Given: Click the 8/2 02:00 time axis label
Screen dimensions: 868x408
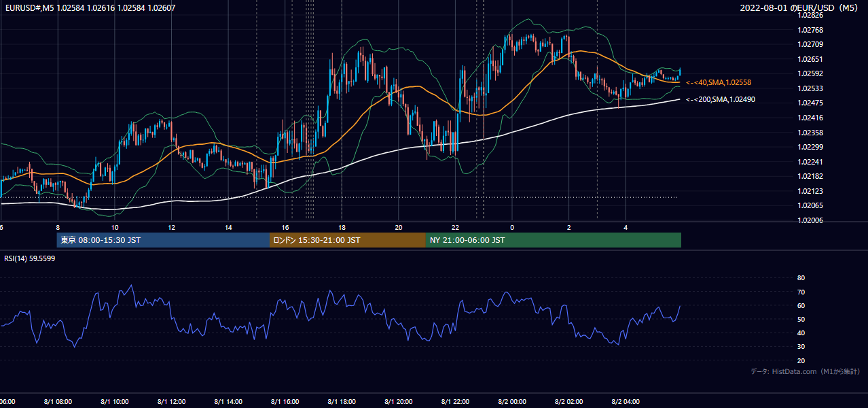Looking at the screenshot, I should pos(569,402).
